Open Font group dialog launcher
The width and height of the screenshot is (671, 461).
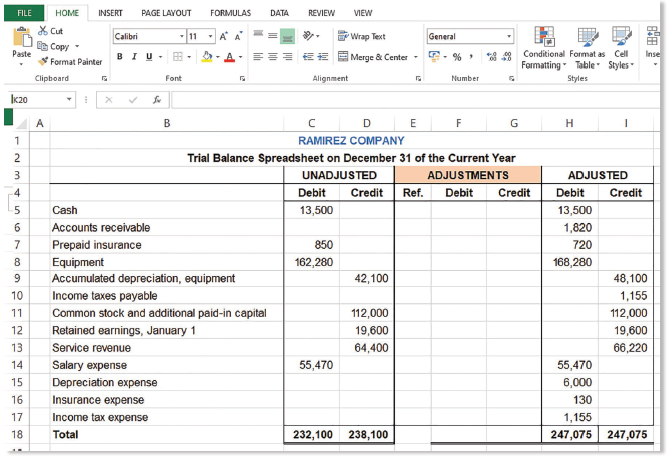pos(242,78)
